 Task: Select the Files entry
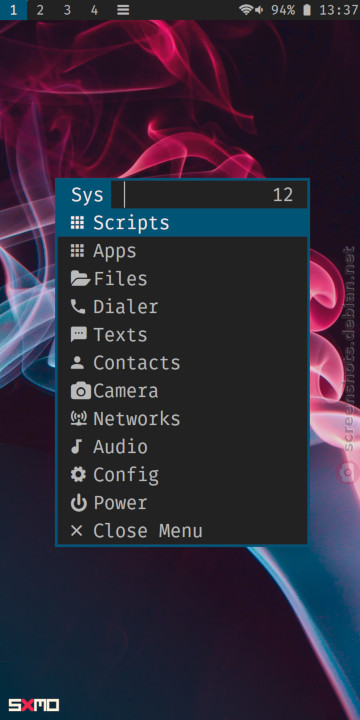coord(182,279)
